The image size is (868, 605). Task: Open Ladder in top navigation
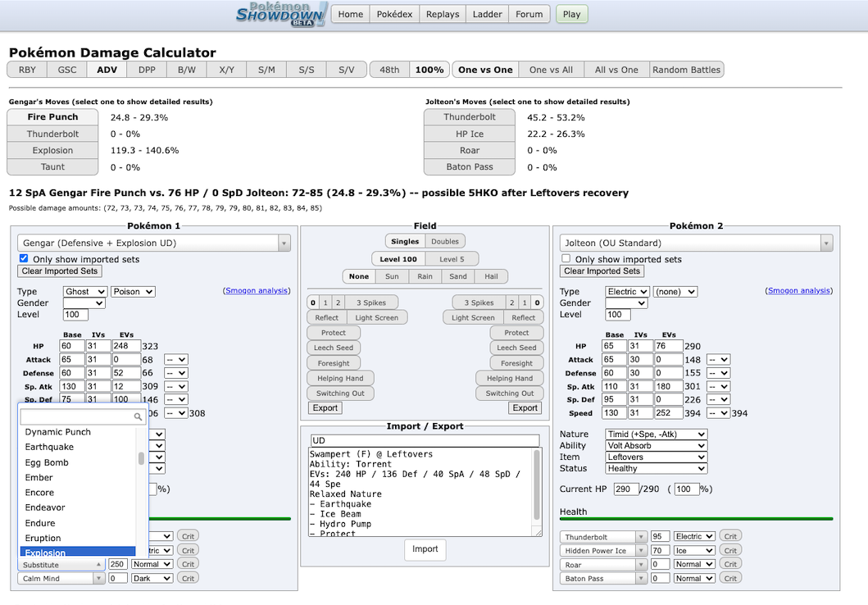click(487, 15)
